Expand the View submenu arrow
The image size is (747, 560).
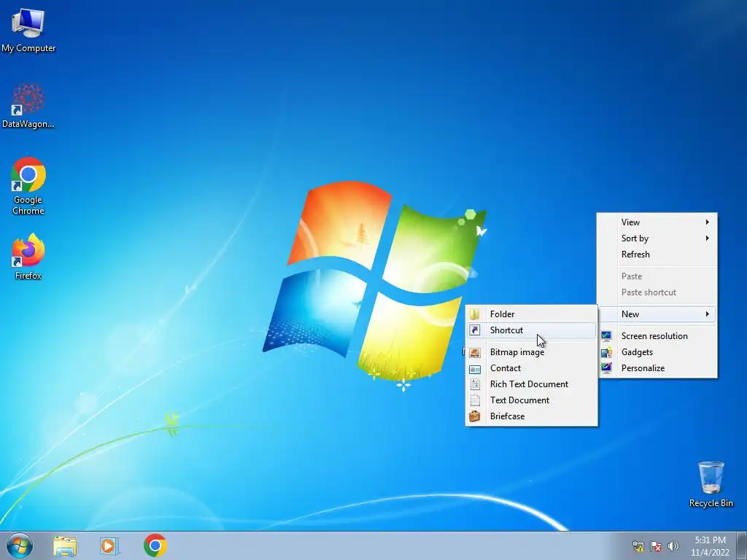tap(708, 222)
